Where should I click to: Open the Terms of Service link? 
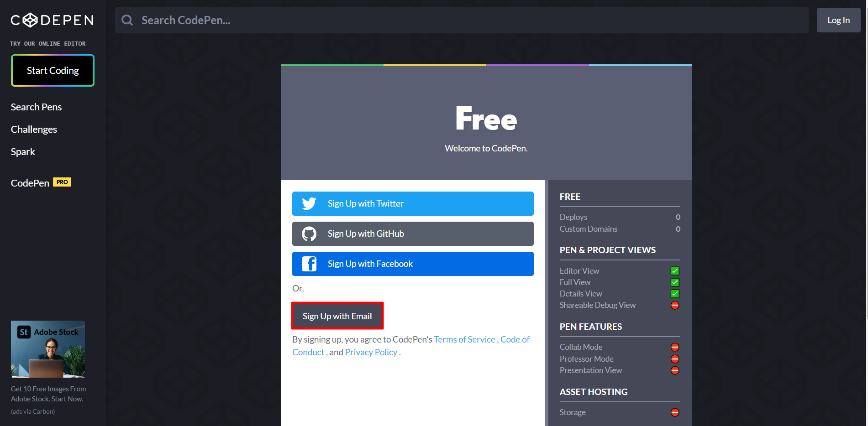pos(464,339)
